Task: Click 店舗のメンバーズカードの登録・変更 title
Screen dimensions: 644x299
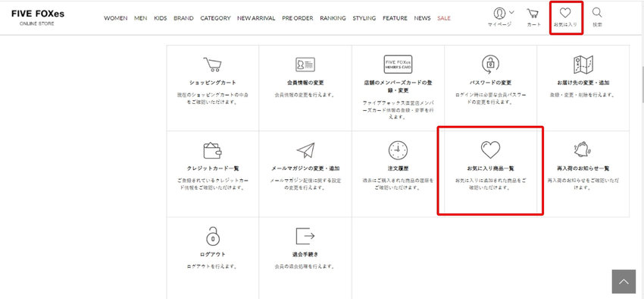Action: (x=398, y=87)
